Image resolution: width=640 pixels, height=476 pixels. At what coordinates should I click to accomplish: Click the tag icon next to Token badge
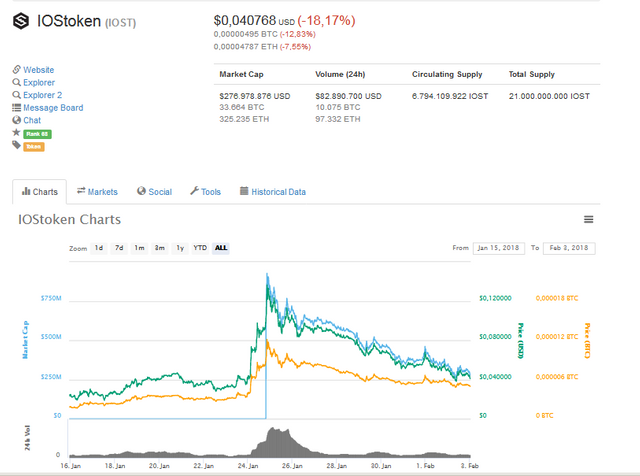[x=16, y=145]
